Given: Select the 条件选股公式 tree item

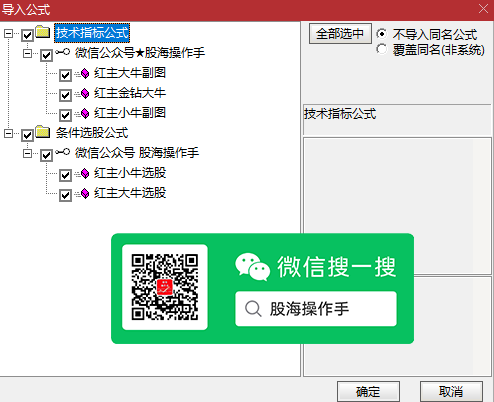Looking at the screenshot, I should 92,133.
